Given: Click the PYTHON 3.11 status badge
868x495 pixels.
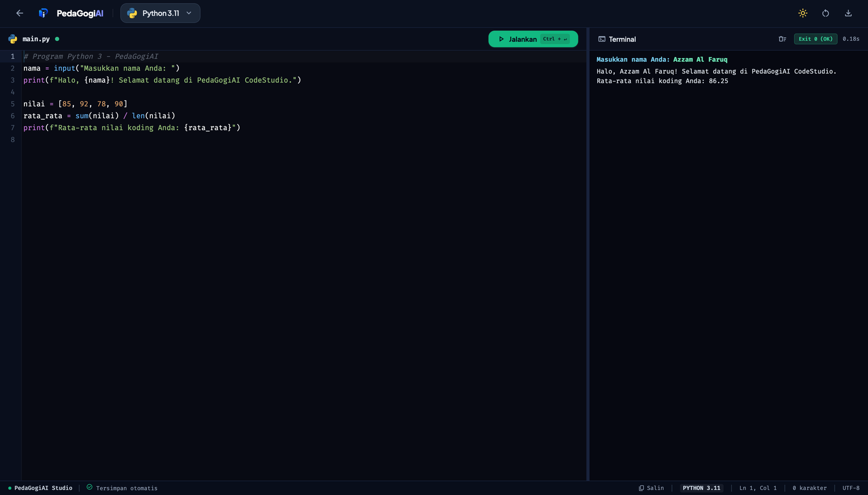Looking at the screenshot, I should [x=701, y=488].
